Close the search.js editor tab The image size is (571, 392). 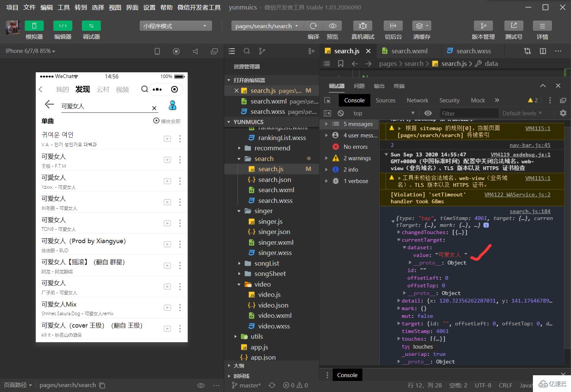pos(368,51)
